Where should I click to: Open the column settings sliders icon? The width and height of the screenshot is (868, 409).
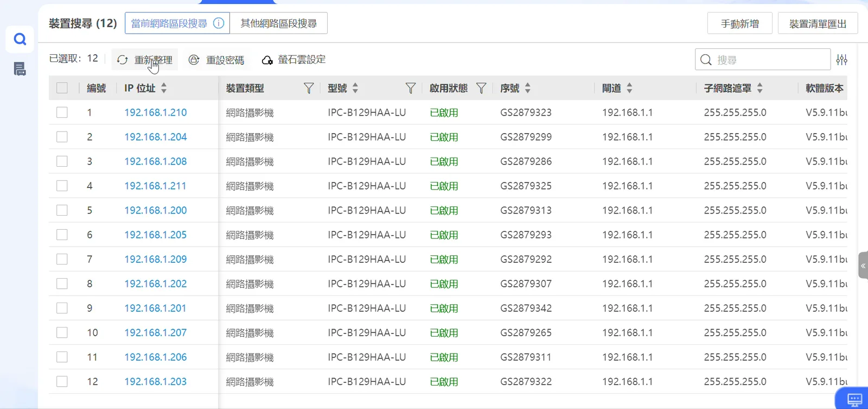[x=842, y=60]
